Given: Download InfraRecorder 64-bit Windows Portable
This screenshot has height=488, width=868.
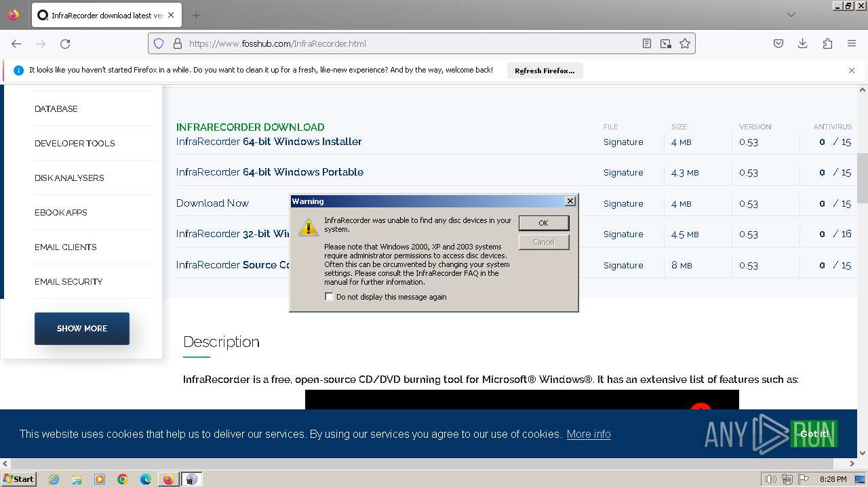Looking at the screenshot, I should (270, 172).
